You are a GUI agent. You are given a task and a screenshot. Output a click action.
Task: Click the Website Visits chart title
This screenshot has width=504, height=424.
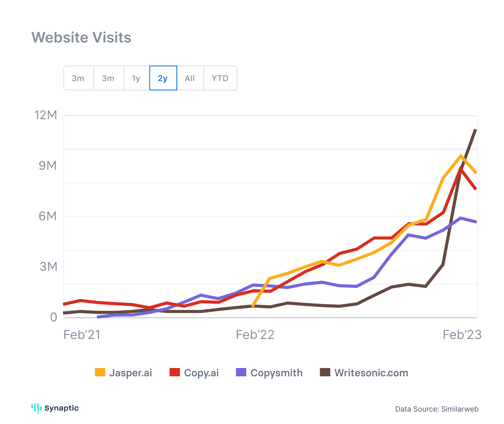81,37
